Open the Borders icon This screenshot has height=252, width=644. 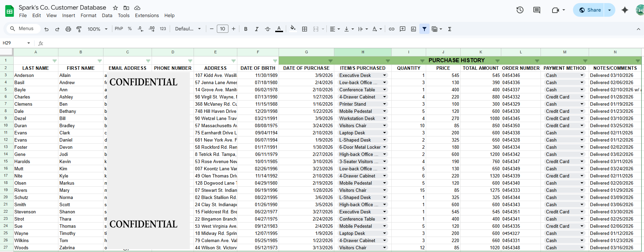[x=305, y=29]
